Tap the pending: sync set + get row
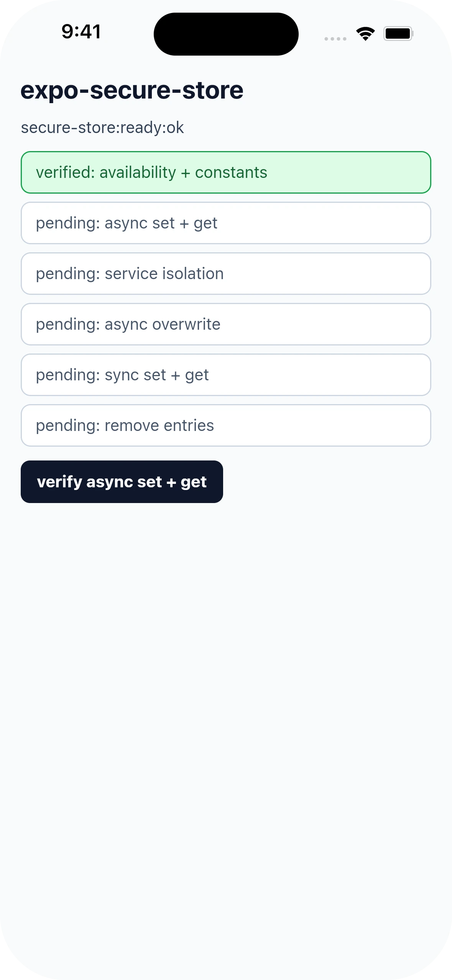The height and width of the screenshot is (980, 452). (x=226, y=375)
